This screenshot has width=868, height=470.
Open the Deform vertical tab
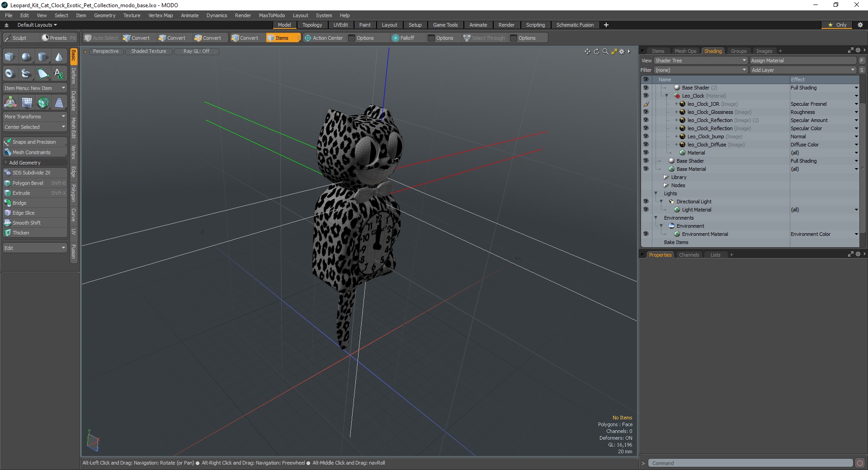click(74, 76)
